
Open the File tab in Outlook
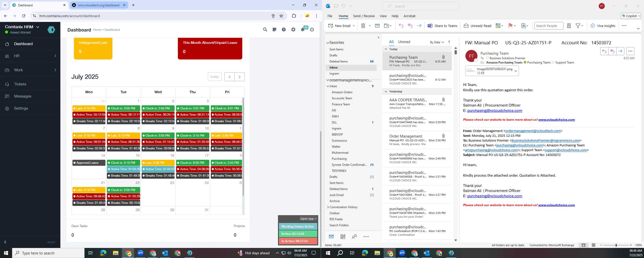[x=330, y=16]
